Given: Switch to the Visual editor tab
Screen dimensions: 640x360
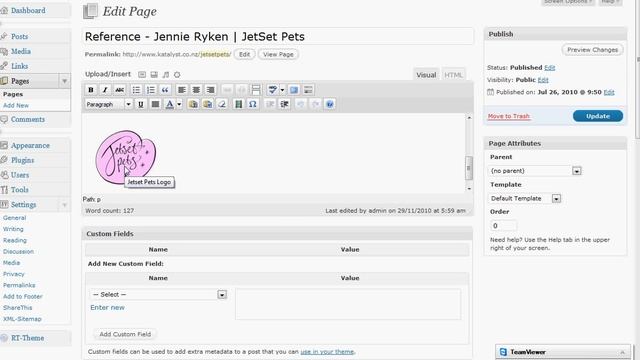Looking at the screenshot, I should pos(426,75).
